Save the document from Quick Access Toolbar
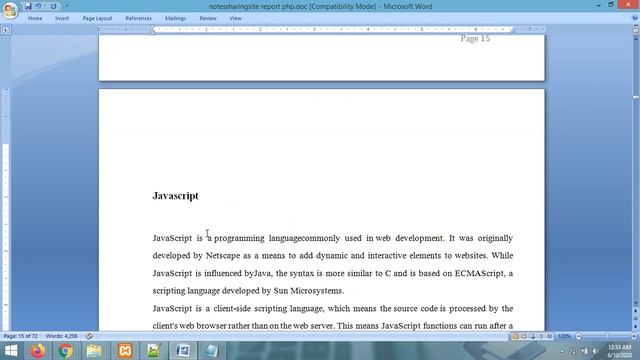640x360 pixels. pyautogui.click(x=28, y=6)
